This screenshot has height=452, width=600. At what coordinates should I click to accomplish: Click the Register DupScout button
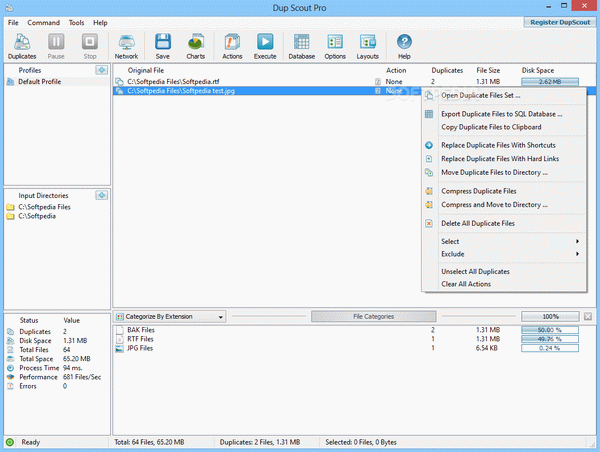[x=560, y=22]
